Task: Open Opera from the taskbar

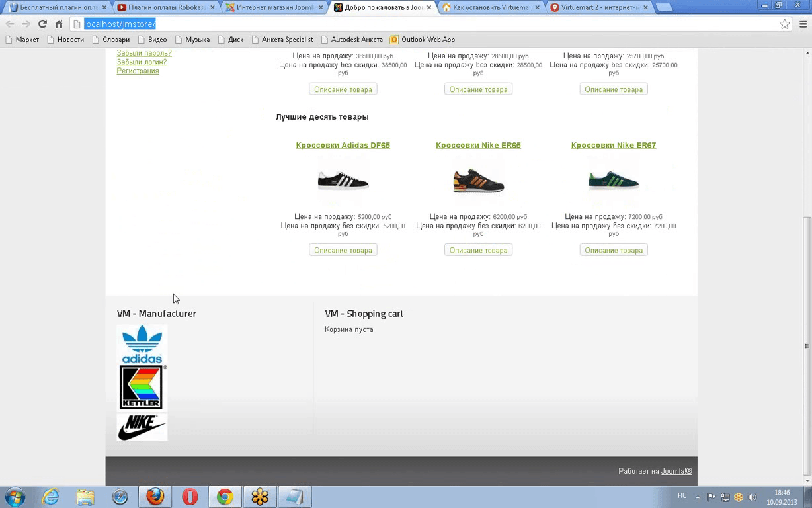Action: pos(190,497)
